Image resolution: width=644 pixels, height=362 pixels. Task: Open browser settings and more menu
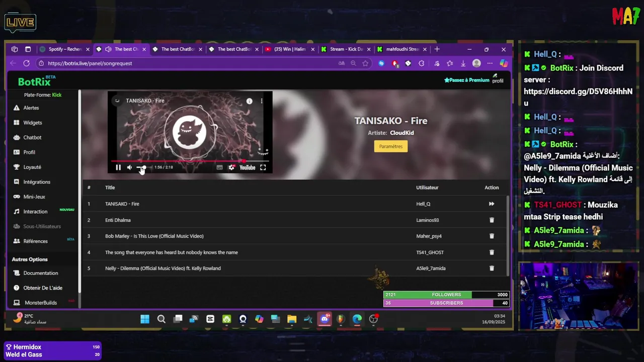[490, 63]
